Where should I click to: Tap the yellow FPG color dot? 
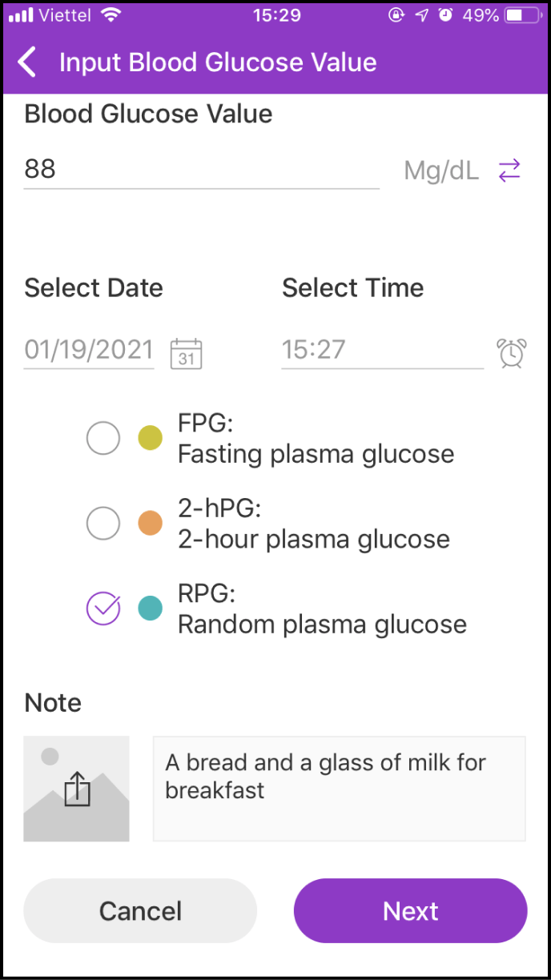click(x=151, y=438)
